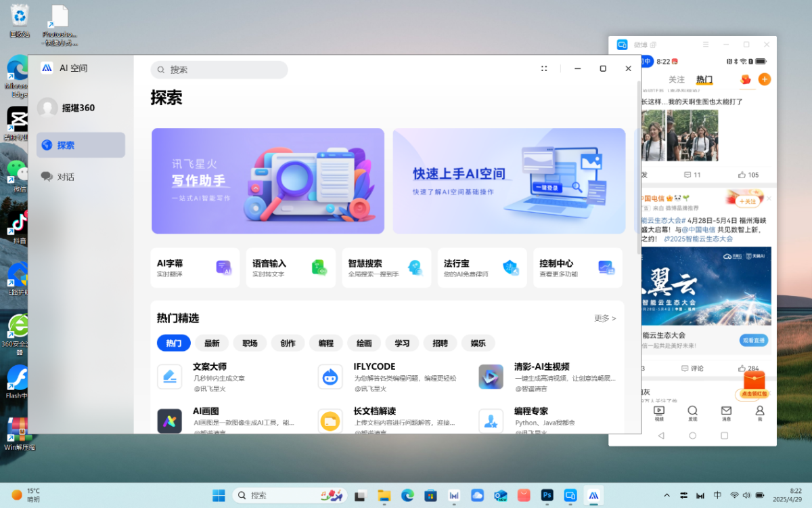This screenshot has height=508, width=812.
Task: Select the 创作 category tab
Action: (x=288, y=343)
